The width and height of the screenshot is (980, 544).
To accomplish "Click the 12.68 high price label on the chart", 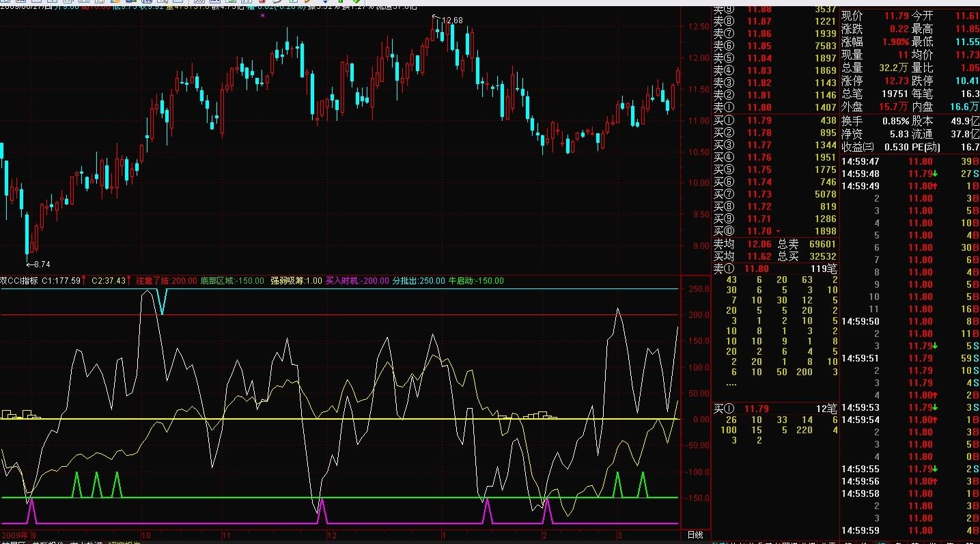I will [x=451, y=20].
